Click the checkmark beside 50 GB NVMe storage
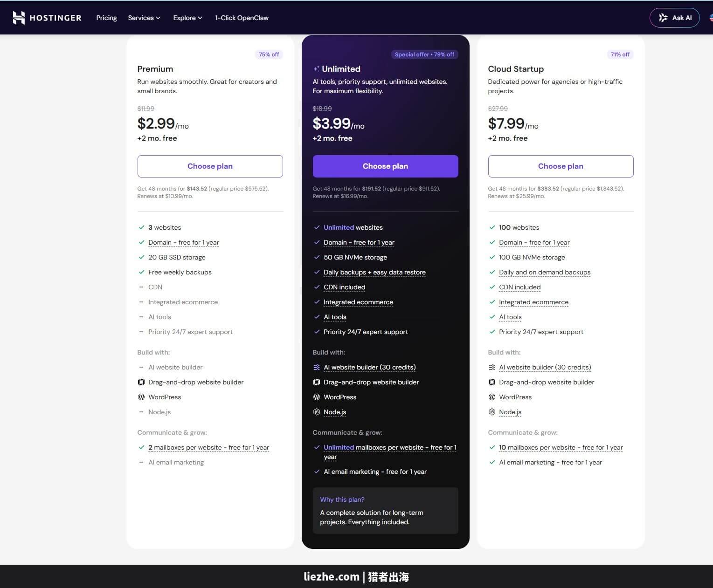 click(x=317, y=257)
